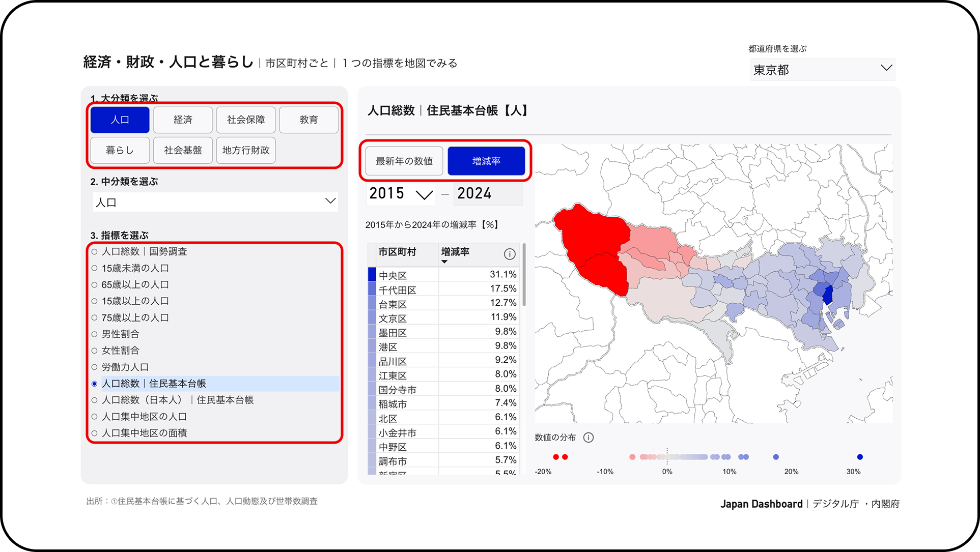This screenshot has height=552, width=980.
Task: Choose the 経済 category tab
Action: click(x=183, y=120)
